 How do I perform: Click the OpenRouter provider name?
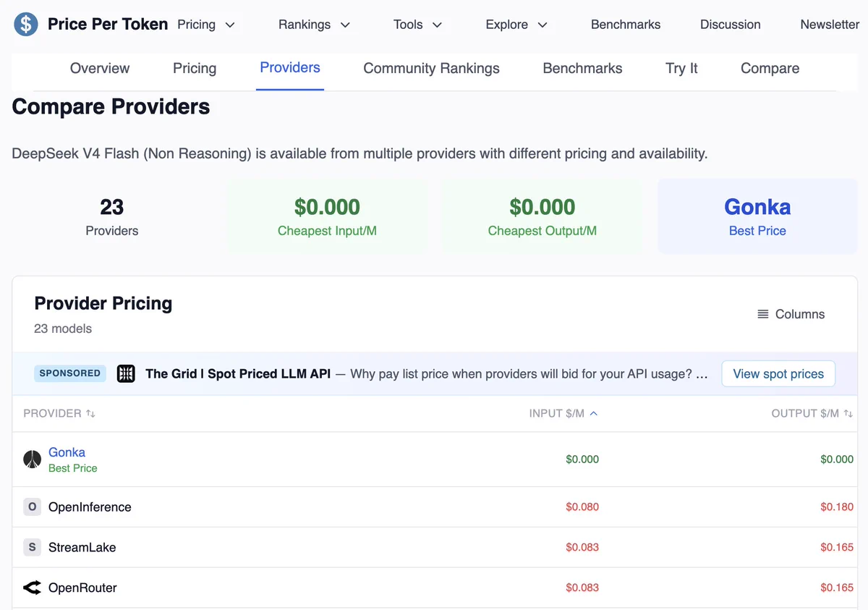point(82,588)
